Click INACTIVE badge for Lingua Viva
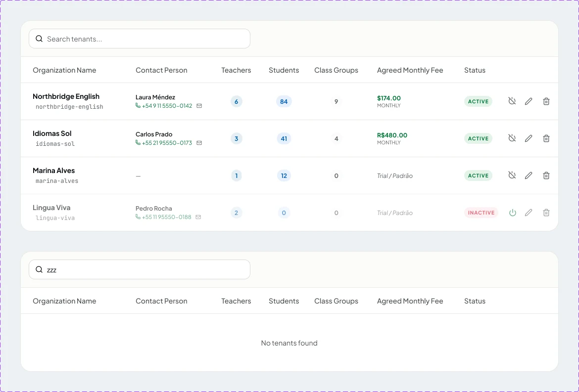Screen dimensions: 579x392 click(x=481, y=213)
